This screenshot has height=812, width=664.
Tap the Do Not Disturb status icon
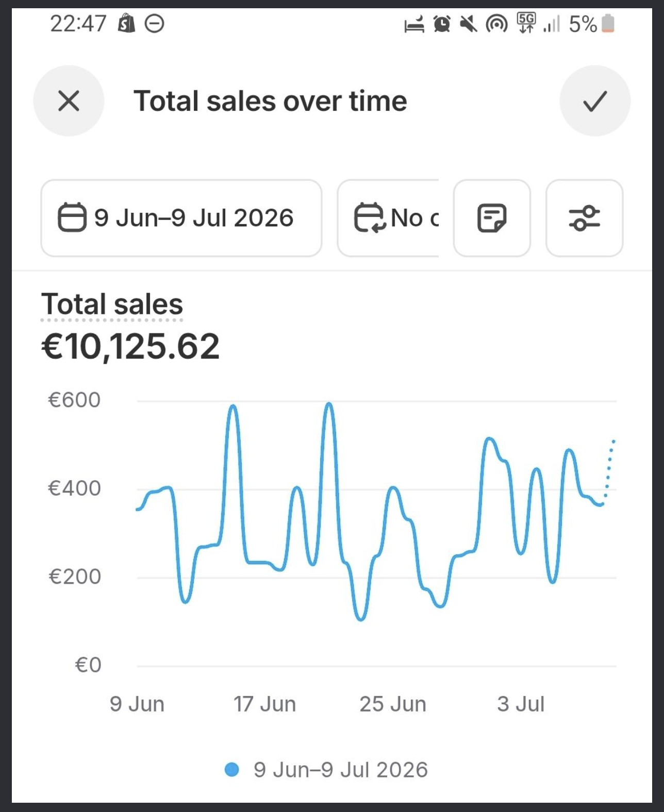pyautogui.click(x=154, y=24)
